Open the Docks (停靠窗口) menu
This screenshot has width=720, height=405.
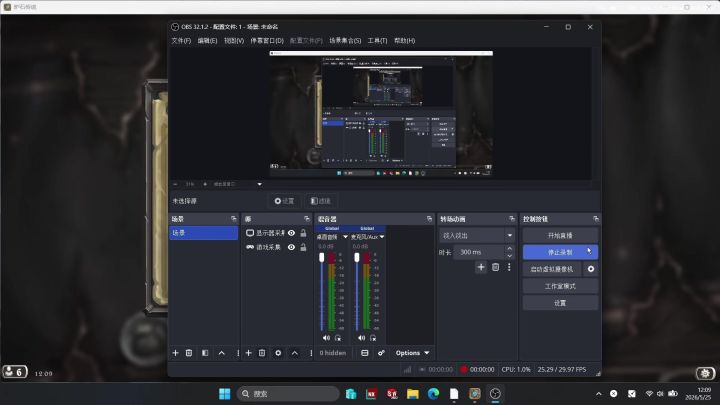(x=267, y=40)
